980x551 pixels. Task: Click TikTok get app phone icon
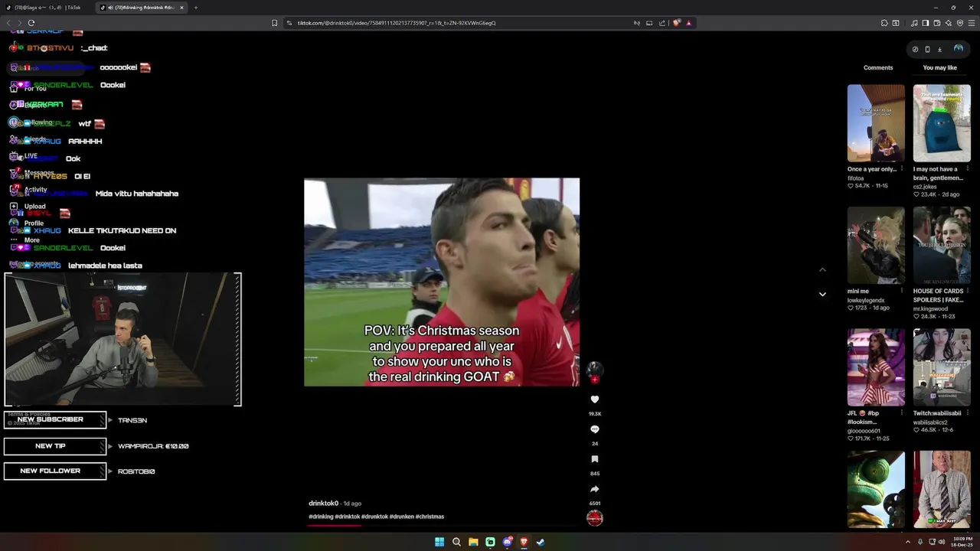pyautogui.click(x=927, y=49)
